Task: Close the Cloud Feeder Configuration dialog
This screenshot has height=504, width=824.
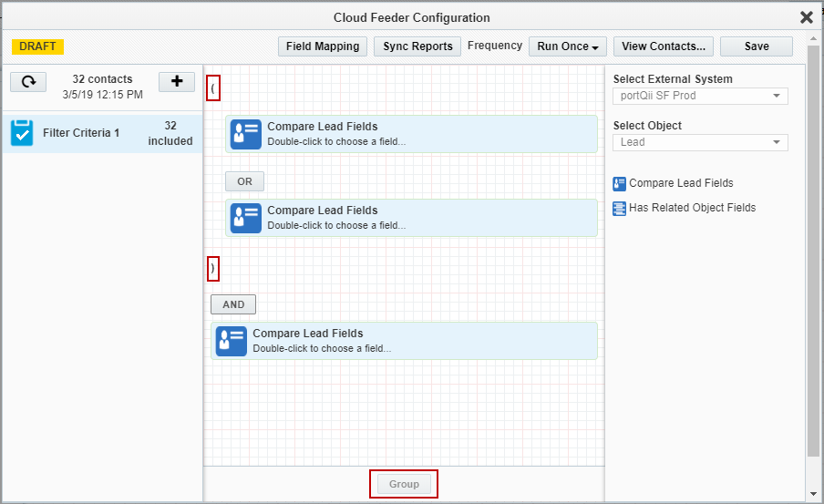Action: pyautogui.click(x=806, y=17)
